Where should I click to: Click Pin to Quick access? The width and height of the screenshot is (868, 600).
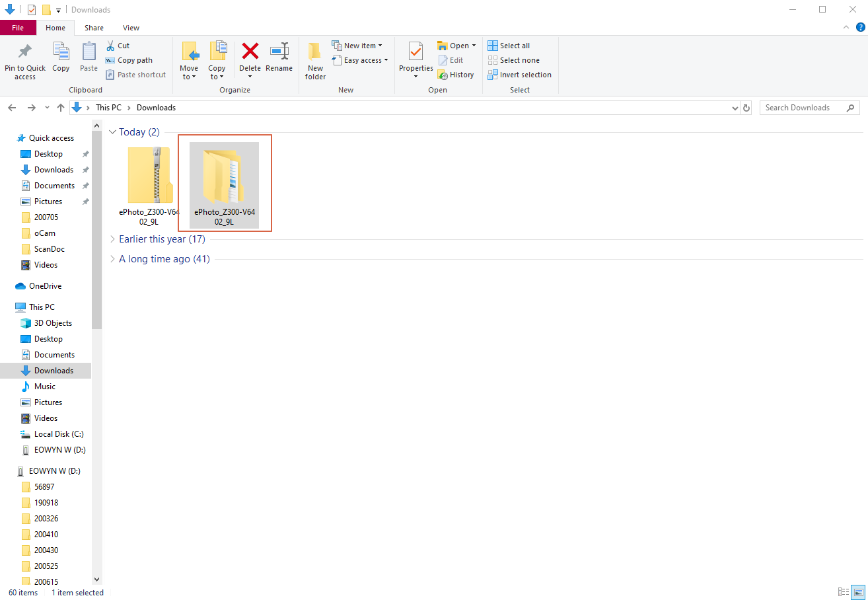pos(25,59)
